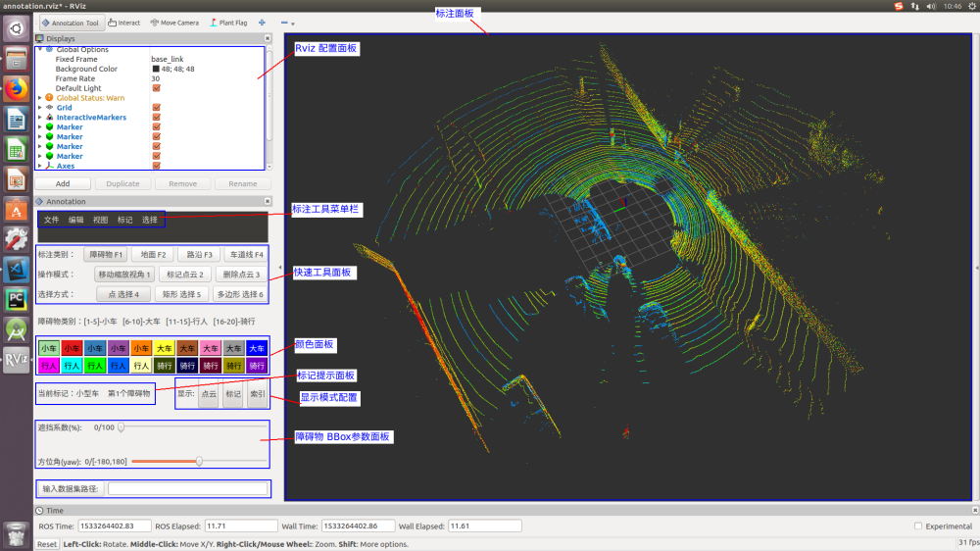Select the 车道线 F4 category button
Image resolution: width=980 pixels, height=551 pixels.
(246, 255)
